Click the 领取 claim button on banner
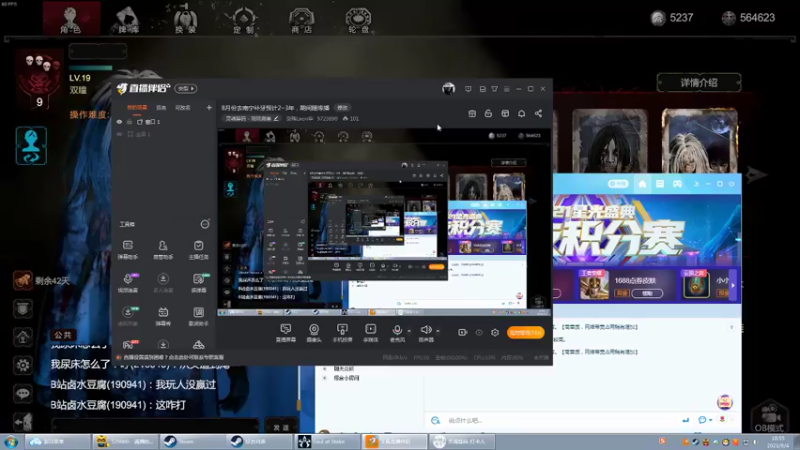The height and width of the screenshot is (450, 800). (647, 293)
